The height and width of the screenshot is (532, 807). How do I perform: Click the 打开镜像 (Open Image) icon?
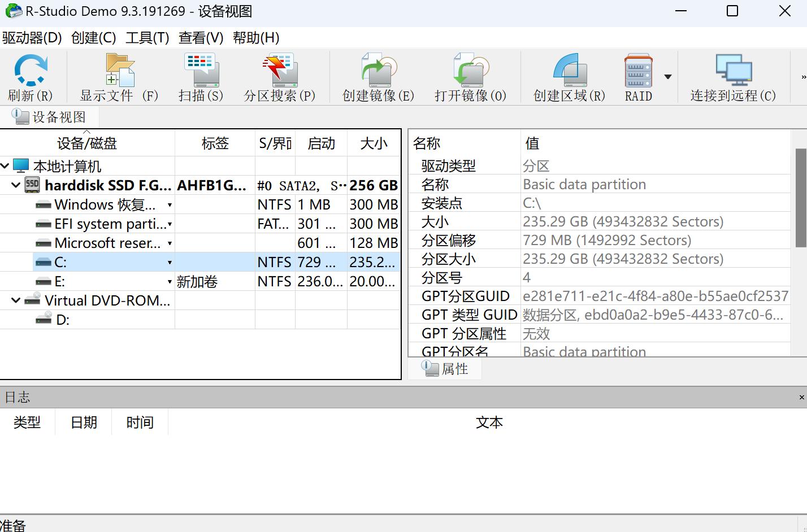pos(469,76)
